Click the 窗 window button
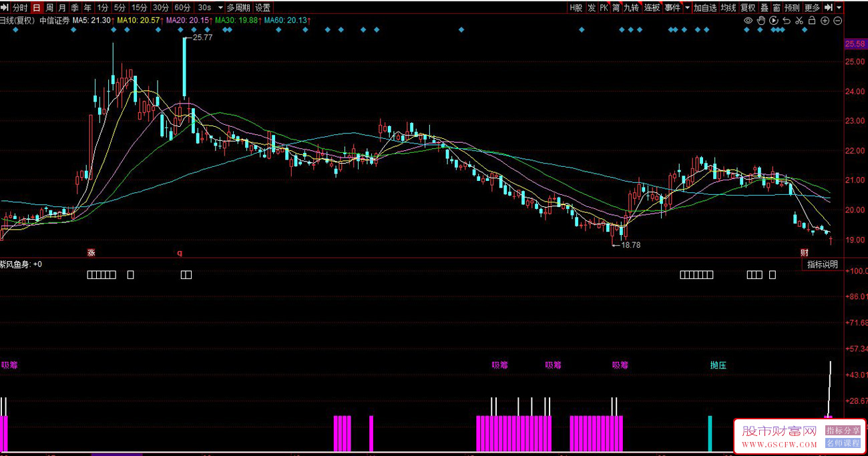Viewport: 868px width, 456px height. [777, 7]
